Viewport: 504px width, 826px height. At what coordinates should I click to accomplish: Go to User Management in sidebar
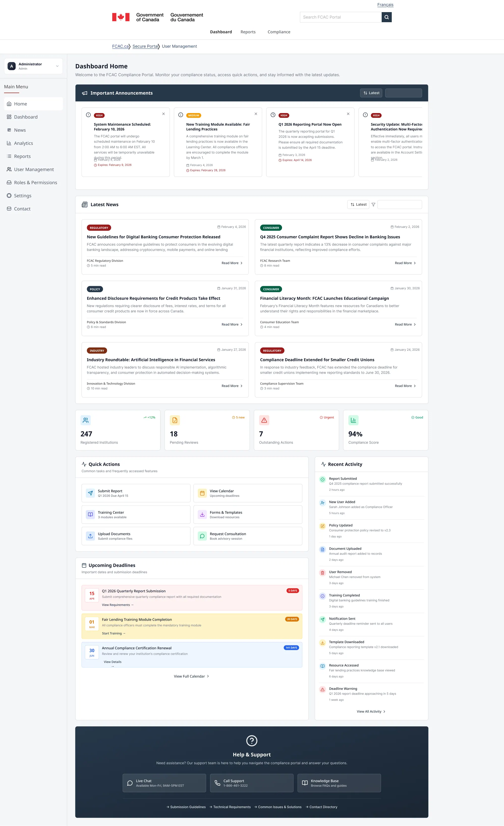tap(33, 169)
